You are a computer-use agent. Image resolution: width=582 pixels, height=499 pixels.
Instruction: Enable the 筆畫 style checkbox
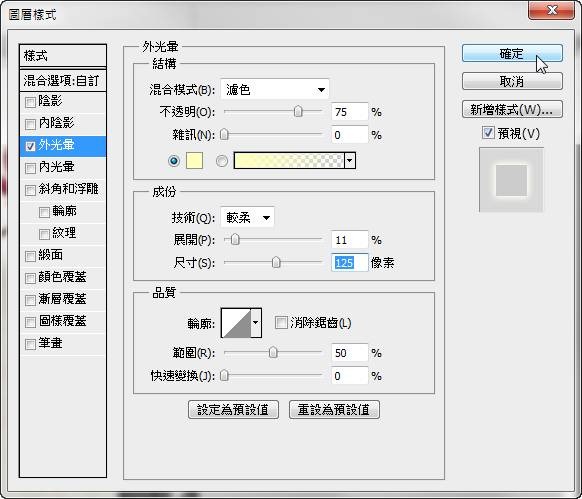coord(30,344)
